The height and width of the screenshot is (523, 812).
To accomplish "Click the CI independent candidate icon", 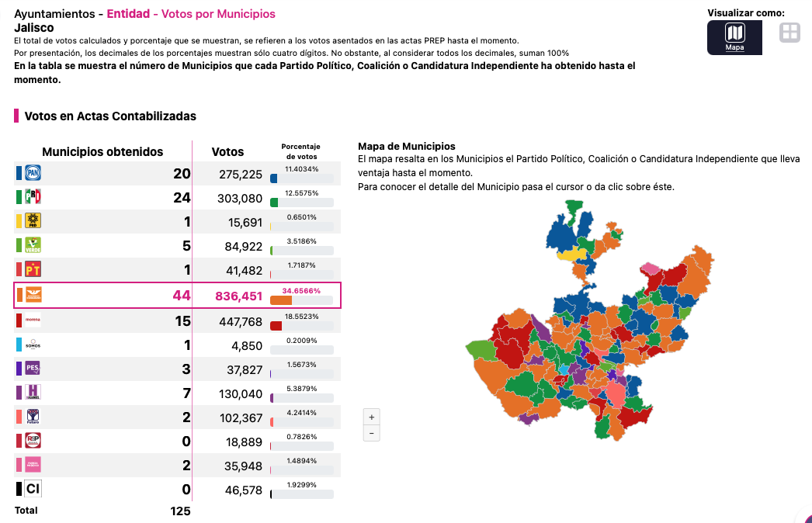I will 33,489.
